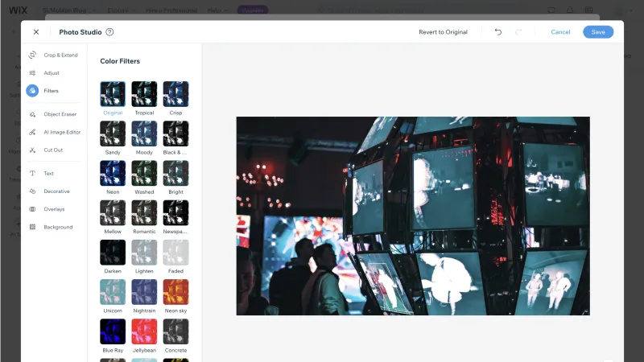Open notifications bell in Wix header
Image resolution: width=644 pixels, height=362 pixels.
570,10
